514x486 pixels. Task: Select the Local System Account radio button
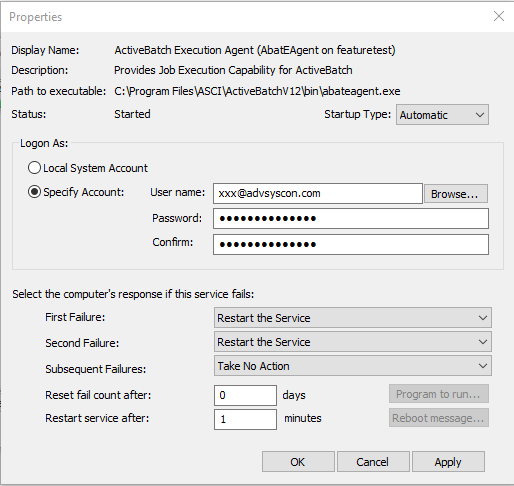coord(34,168)
